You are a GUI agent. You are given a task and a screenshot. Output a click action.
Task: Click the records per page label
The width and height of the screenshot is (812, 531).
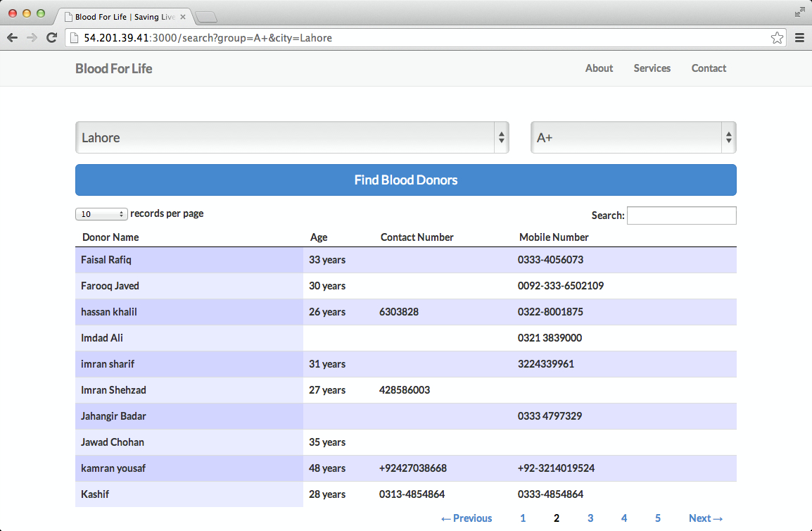[x=167, y=213]
